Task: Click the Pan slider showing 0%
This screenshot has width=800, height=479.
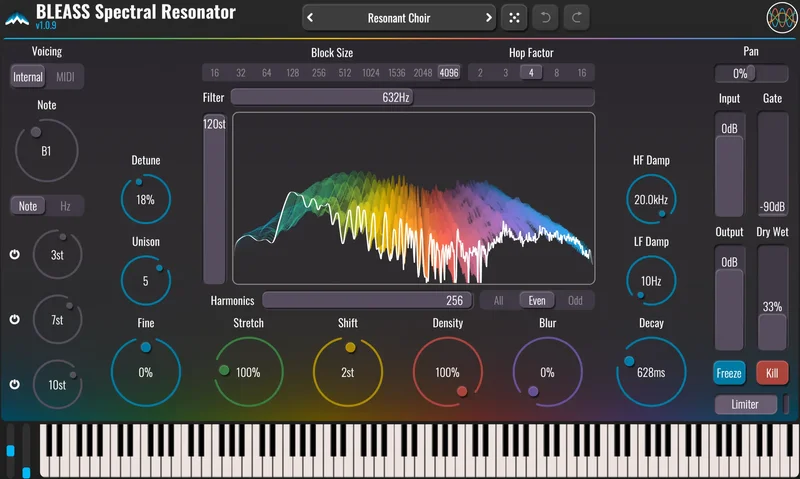Action: (751, 73)
